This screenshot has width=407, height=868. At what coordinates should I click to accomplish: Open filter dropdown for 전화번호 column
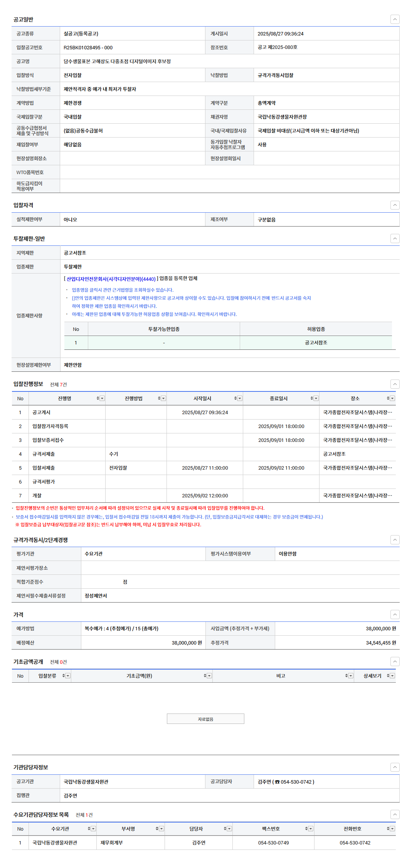392,829
